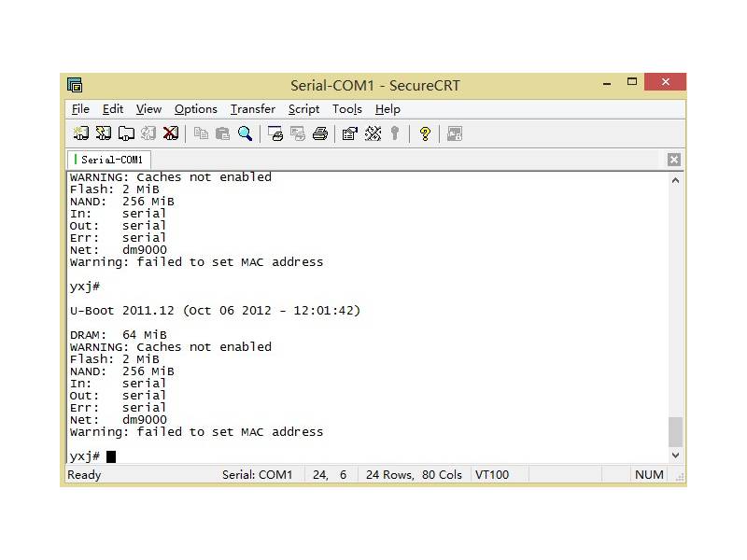Click the terminal scrollbar up arrow
747x560 pixels.
click(676, 180)
